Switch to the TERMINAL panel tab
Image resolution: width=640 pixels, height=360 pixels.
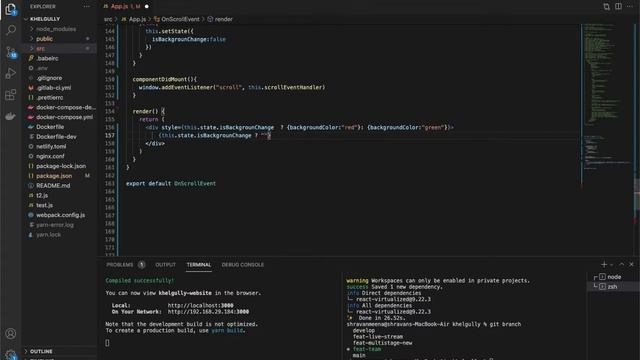(199, 264)
